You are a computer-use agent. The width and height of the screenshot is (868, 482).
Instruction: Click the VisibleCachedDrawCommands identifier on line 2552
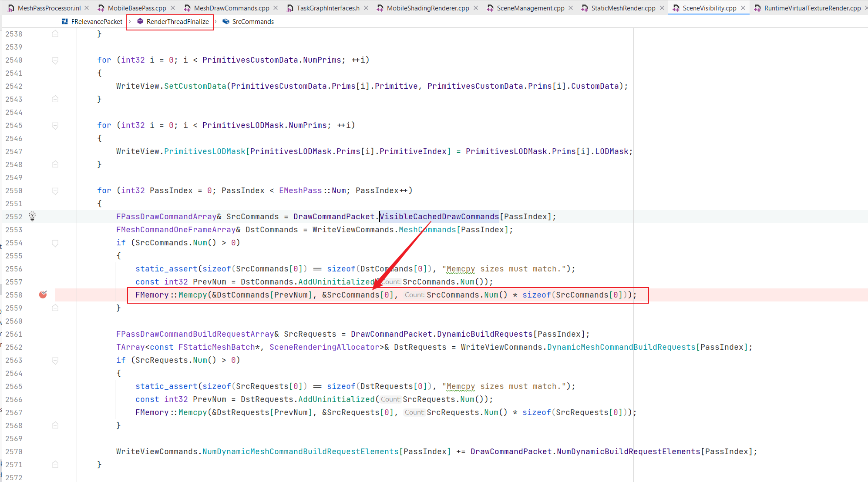coord(439,217)
